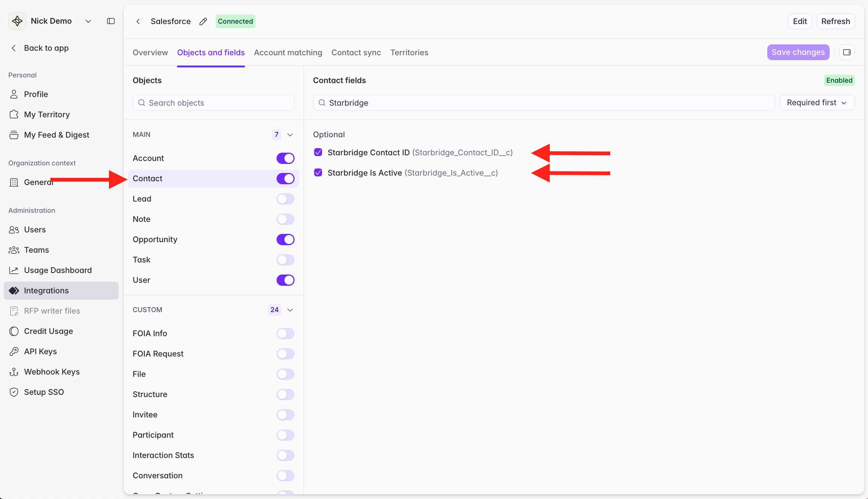This screenshot has height=499, width=868.
Task: Click the General building icon
Action: pyautogui.click(x=14, y=182)
